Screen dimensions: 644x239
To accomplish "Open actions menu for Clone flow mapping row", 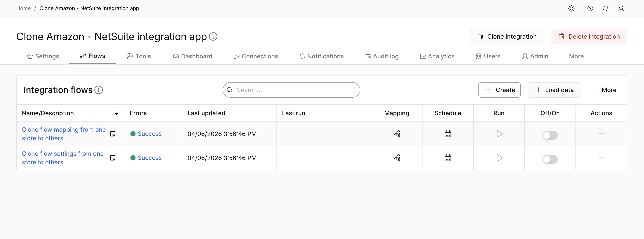I will tap(601, 134).
